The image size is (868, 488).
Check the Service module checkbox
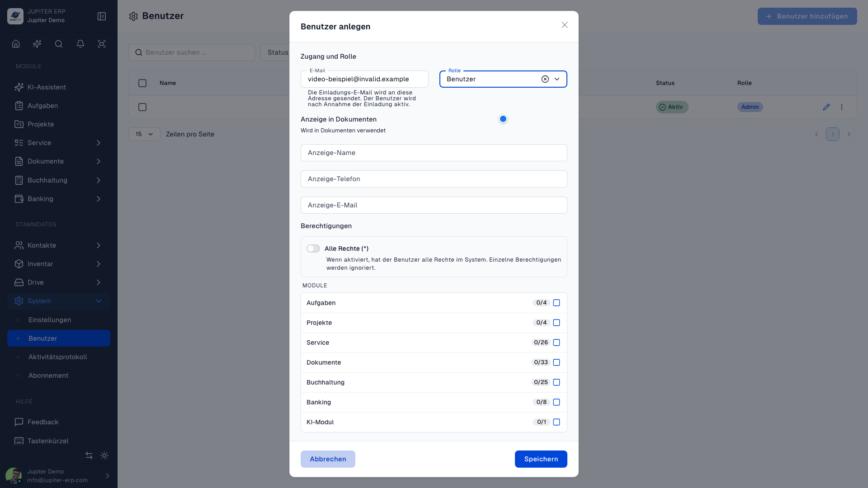coord(557,343)
